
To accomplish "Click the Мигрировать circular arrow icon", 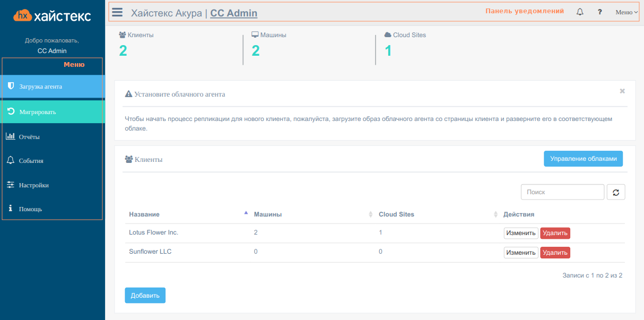I will 11,111.
